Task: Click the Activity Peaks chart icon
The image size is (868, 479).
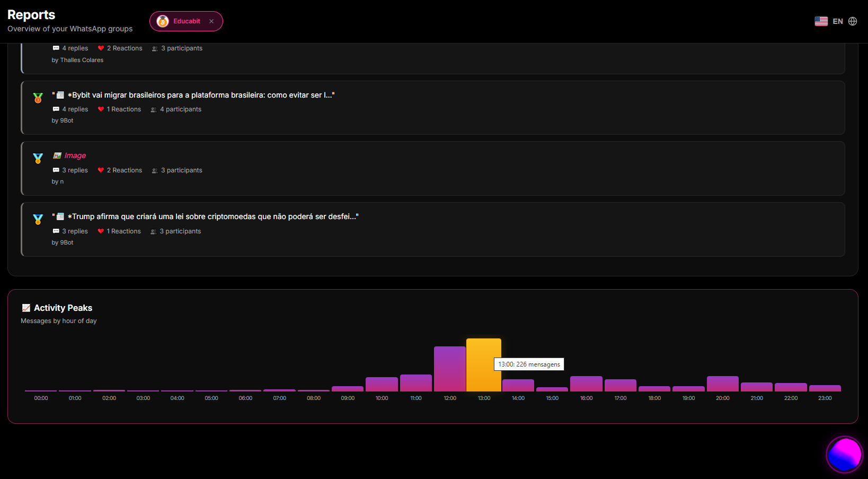Action: (26, 308)
